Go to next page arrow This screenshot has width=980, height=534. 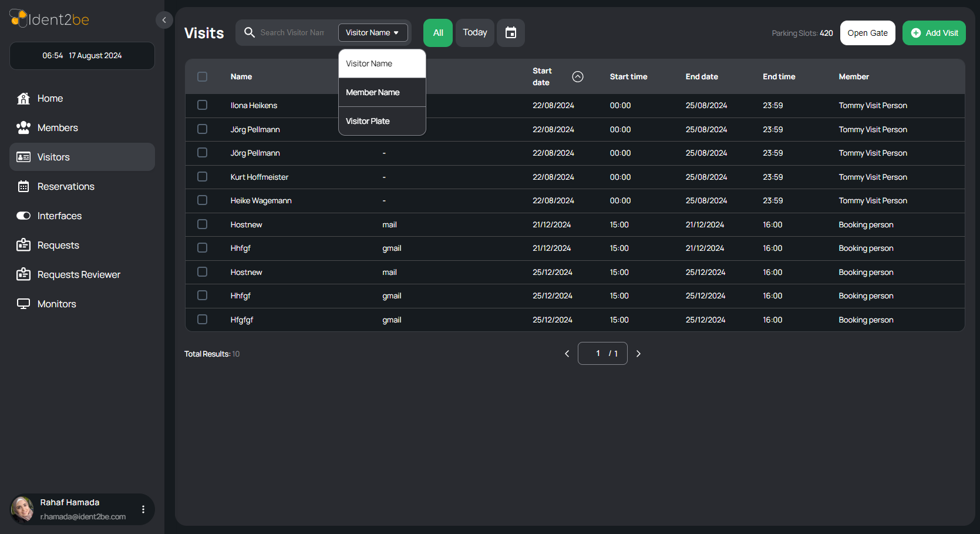[638, 354]
